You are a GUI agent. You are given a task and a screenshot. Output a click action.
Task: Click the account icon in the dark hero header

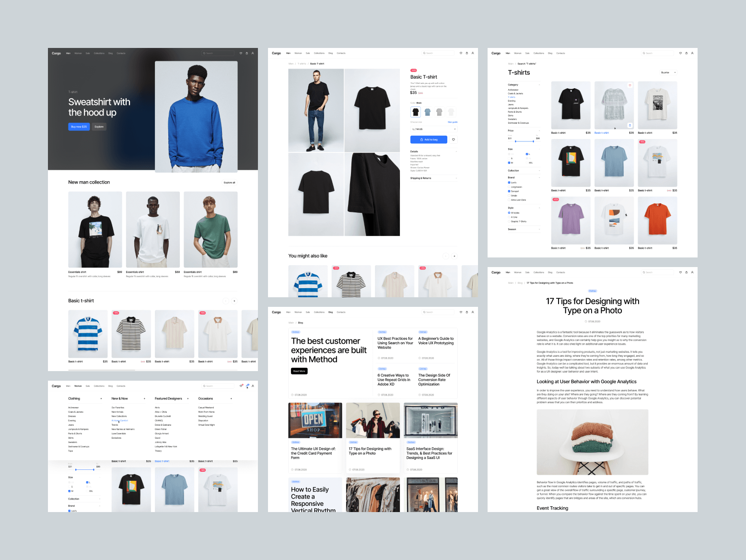(253, 53)
